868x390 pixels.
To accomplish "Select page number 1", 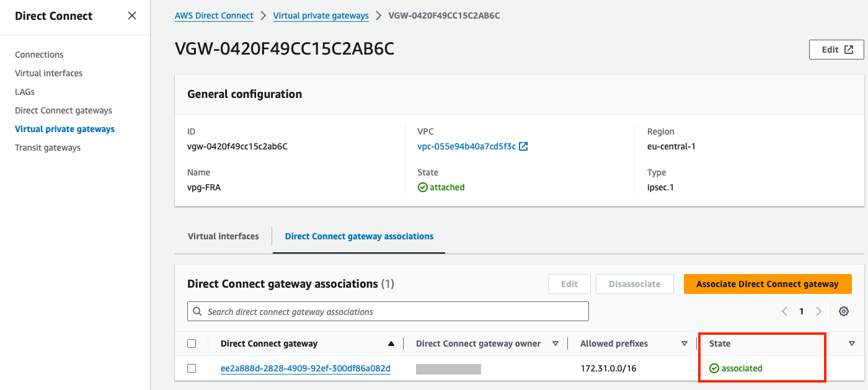I will [801, 311].
